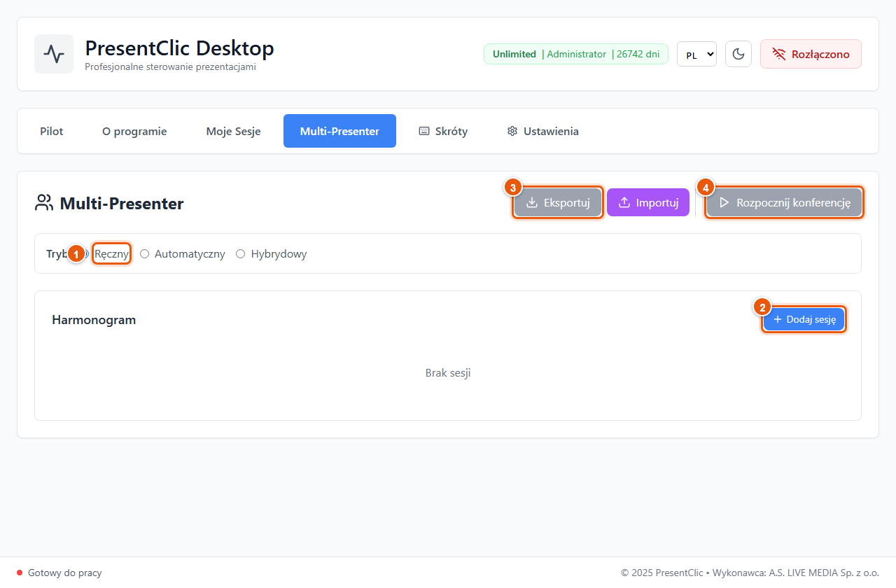Click the PresentClic Desktop title
896x588 pixels.
(x=180, y=48)
